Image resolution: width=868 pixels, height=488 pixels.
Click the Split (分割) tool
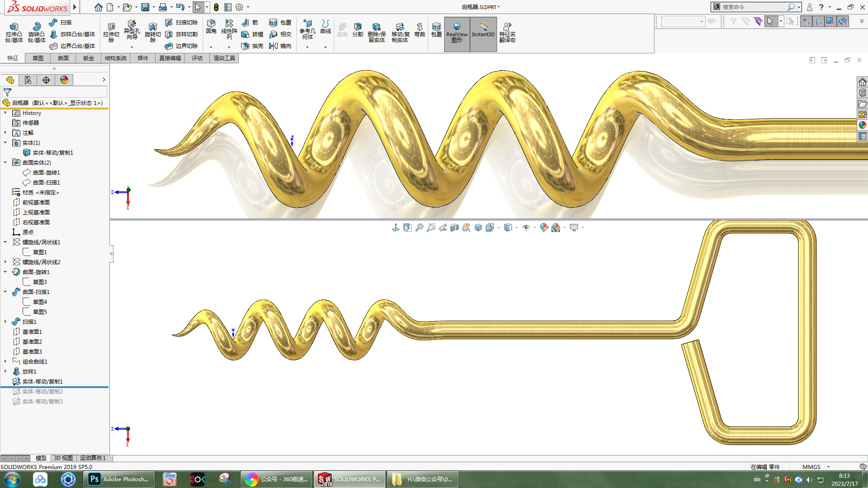pos(357,30)
